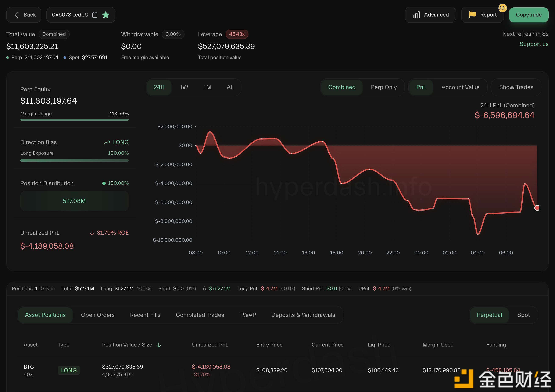Click the Margin Usage progress bar
This screenshot has width=555, height=392.
click(x=74, y=120)
